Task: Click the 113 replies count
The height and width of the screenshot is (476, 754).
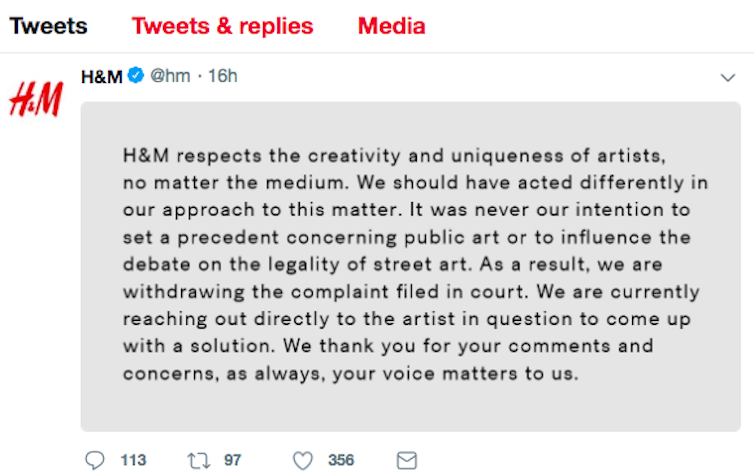Action: click(133, 460)
